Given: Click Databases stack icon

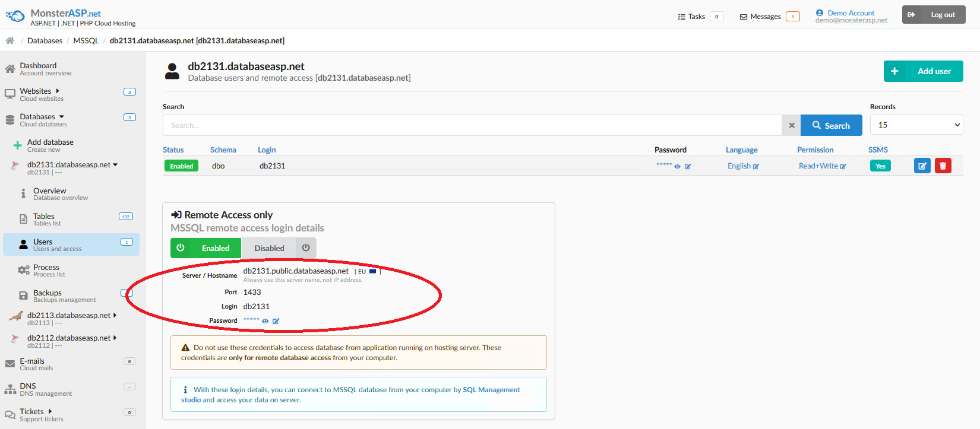Looking at the screenshot, I should coord(10,120).
